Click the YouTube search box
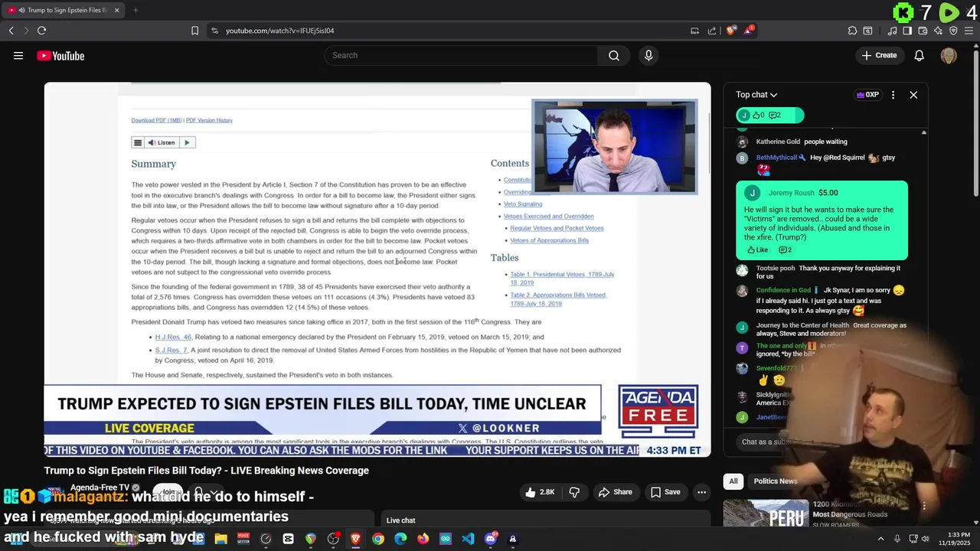Viewport: 980px width, 551px height. tap(461, 55)
